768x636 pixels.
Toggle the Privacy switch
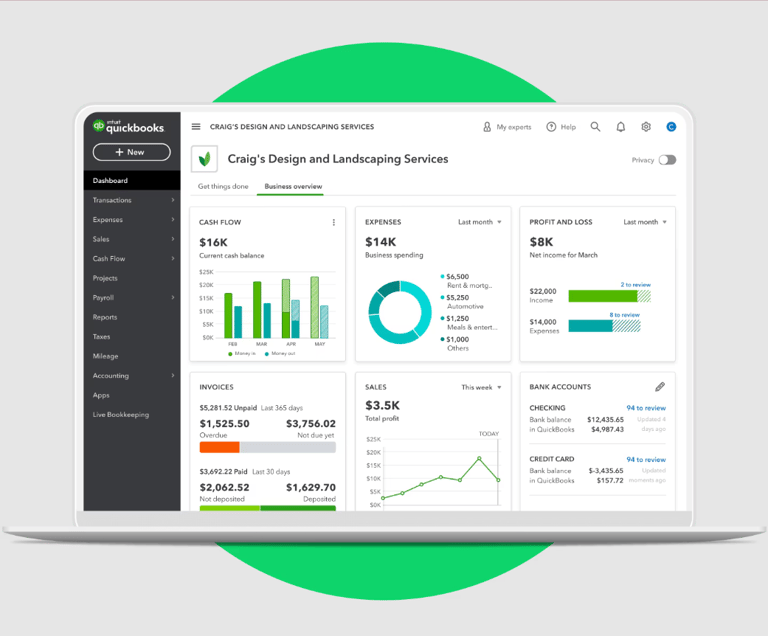667,160
